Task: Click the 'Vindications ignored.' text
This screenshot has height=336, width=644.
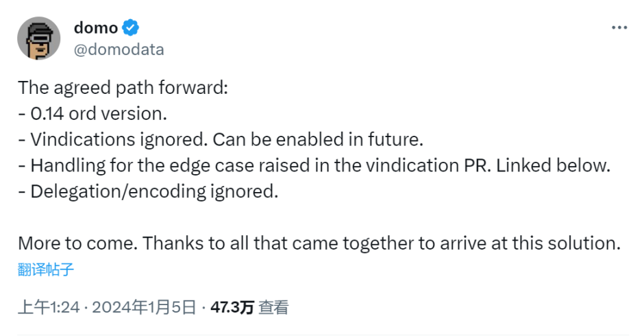Action: click(119, 140)
